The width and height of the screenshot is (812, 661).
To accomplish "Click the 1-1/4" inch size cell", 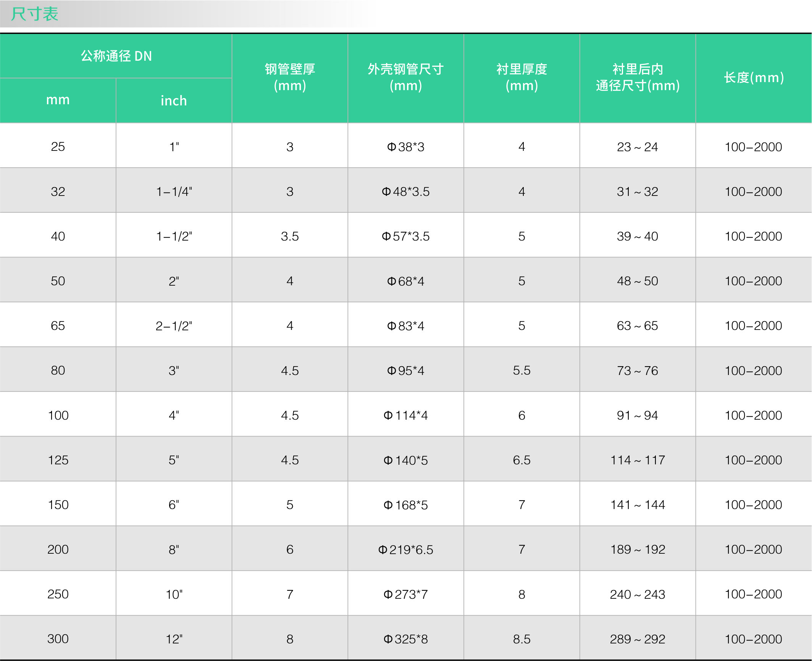I will (x=174, y=192).
